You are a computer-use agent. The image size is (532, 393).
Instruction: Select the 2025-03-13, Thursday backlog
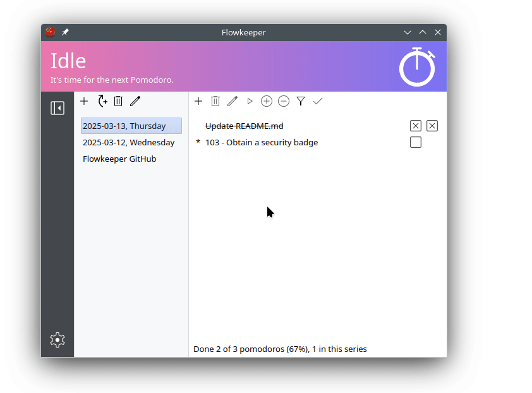coord(131,126)
